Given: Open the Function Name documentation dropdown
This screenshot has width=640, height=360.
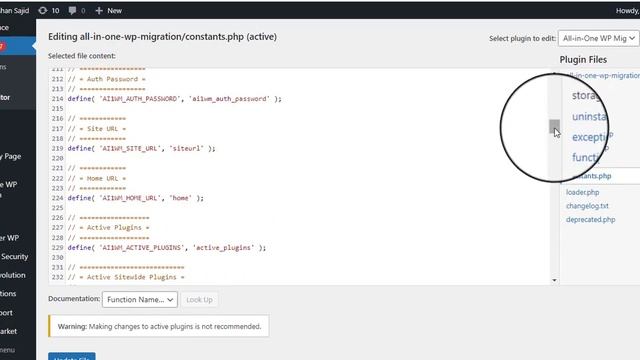Looking at the screenshot, I should (x=140, y=300).
